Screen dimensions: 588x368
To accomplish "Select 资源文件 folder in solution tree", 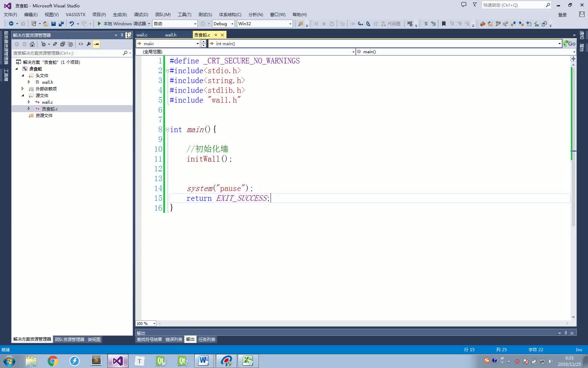I will pos(44,115).
